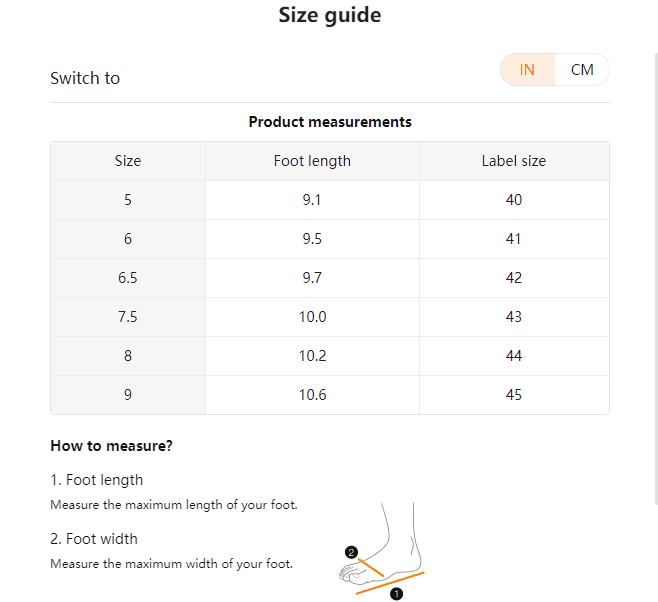Click the Size column header
Viewport: 658px width, 602px height.
coord(128,161)
